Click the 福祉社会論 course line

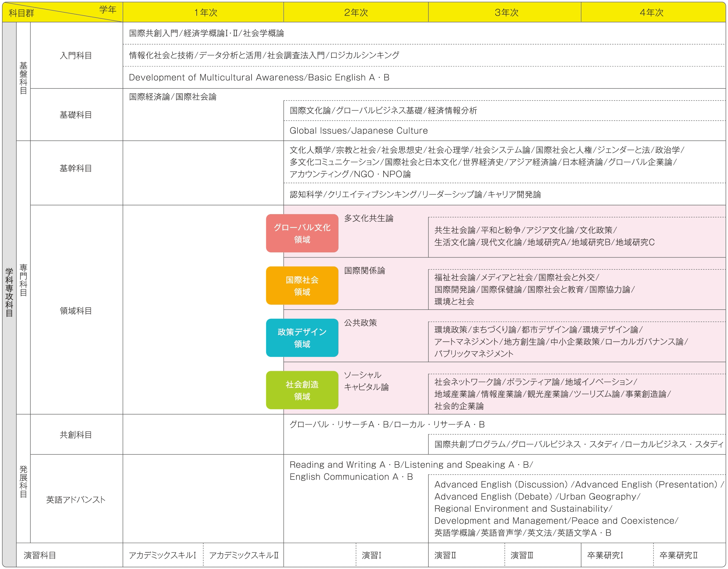click(517, 277)
